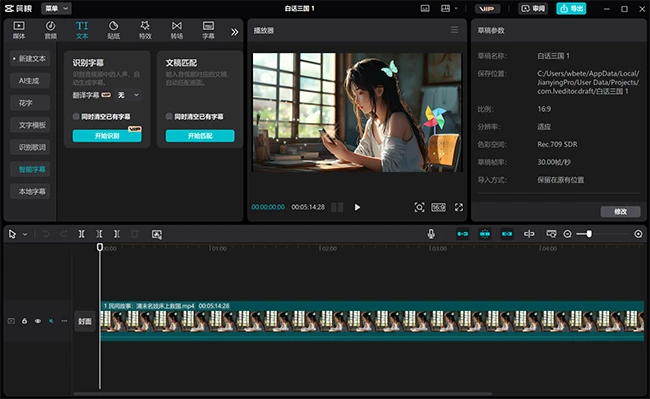Open the player aspect ratio button
Viewport: 650px width, 399px height.
438,207
